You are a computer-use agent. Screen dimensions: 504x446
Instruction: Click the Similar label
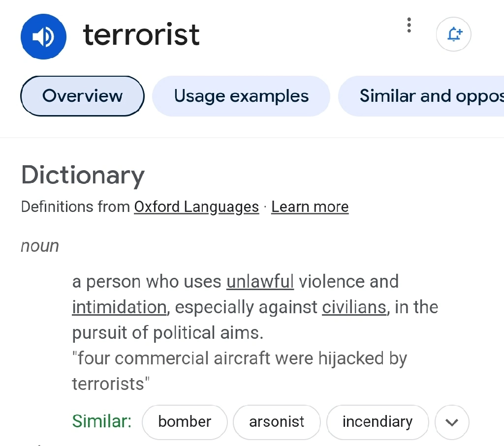coord(102,421)
